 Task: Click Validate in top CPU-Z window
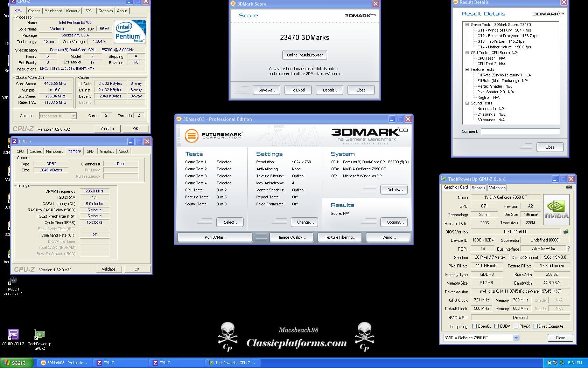click(107, 129)
